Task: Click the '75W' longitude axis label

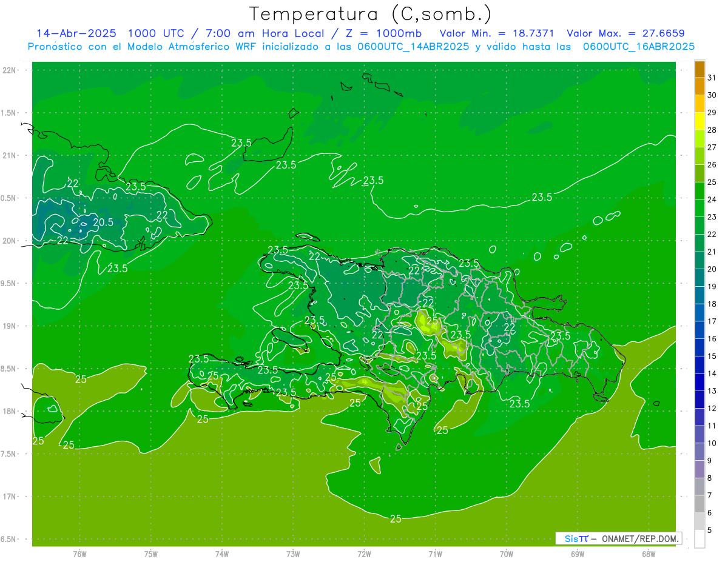Action: point(151,554)
